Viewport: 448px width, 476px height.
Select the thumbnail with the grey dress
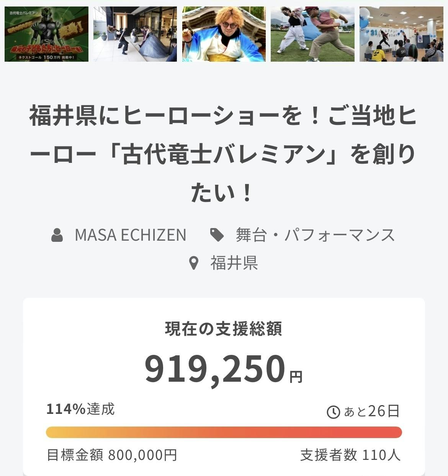(135, 34)
